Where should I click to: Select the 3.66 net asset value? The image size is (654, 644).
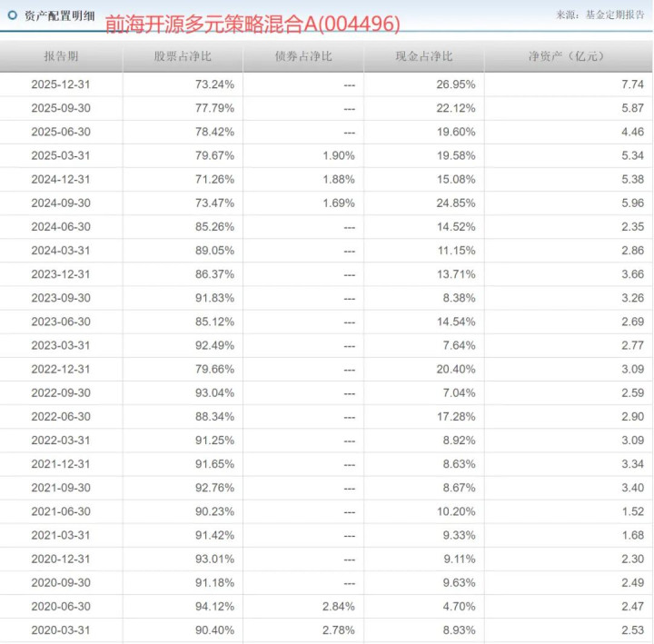(633, 274)
